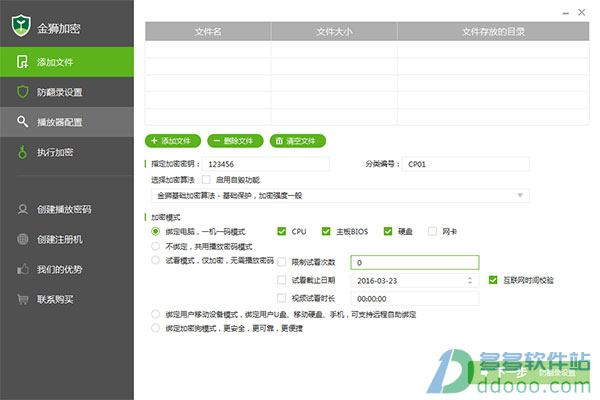Screen dimensions: 600x400
Task: Select 绑定电脑，一机一码模式 radio button
Action: click(155, 231)
